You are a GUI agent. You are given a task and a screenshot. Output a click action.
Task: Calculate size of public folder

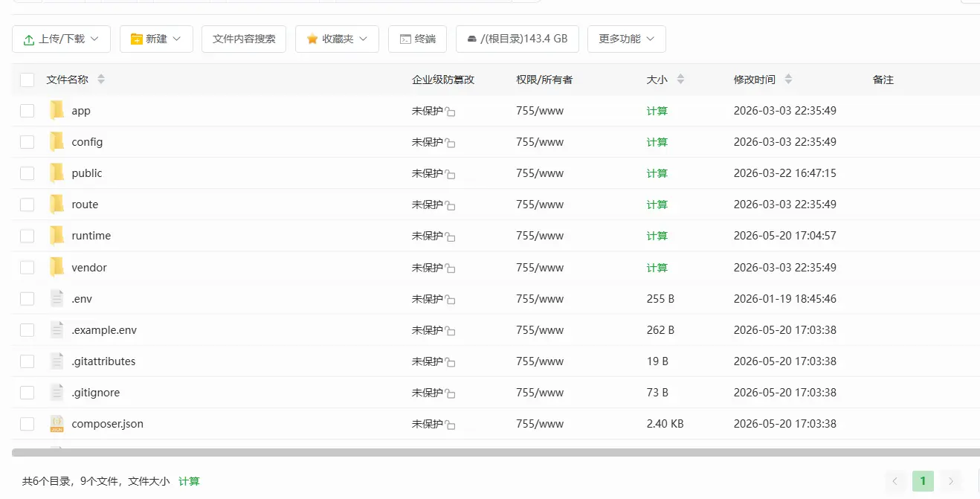pos(657,173)
